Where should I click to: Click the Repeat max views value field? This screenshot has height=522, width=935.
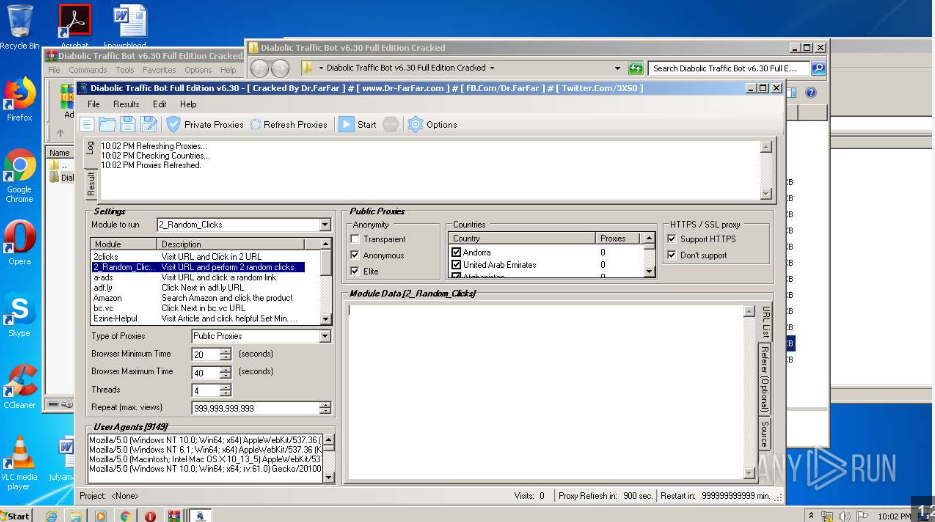click(x=255, y=408)
